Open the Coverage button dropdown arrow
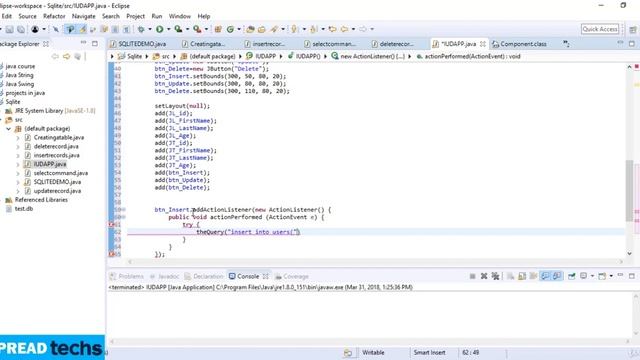This screenshot has height=360, width=640. (x=187, y=29)
